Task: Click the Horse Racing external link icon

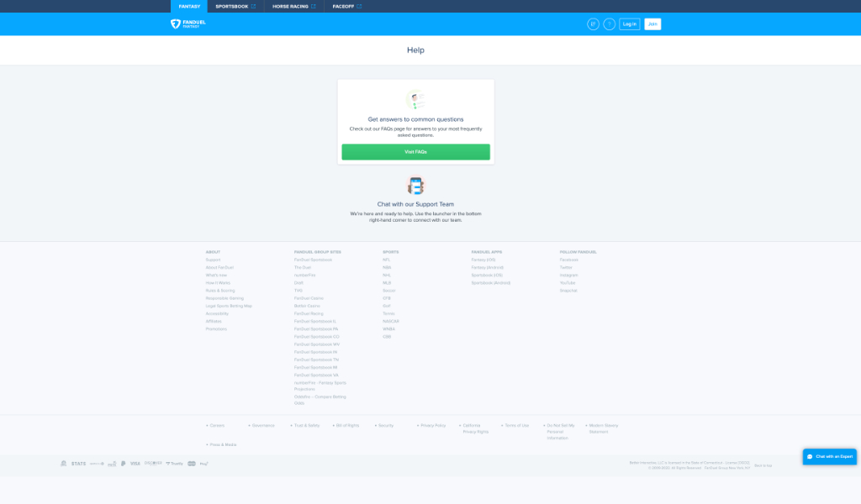Action: pos(314,7)
